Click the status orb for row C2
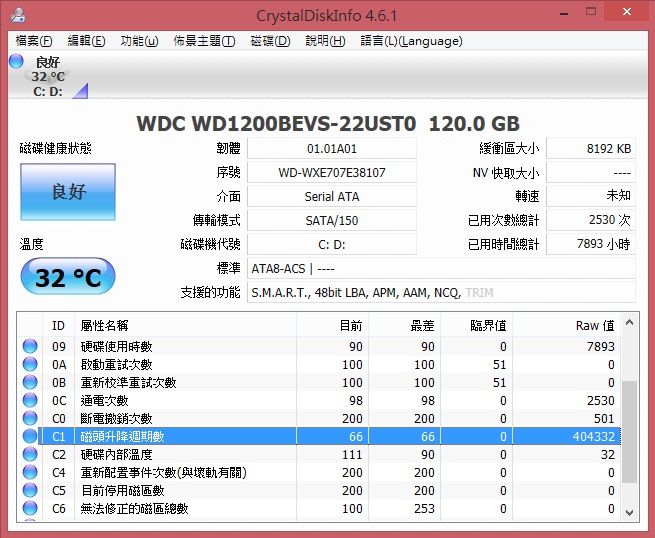This screenshot has height=538, width=655. [30, 454]
